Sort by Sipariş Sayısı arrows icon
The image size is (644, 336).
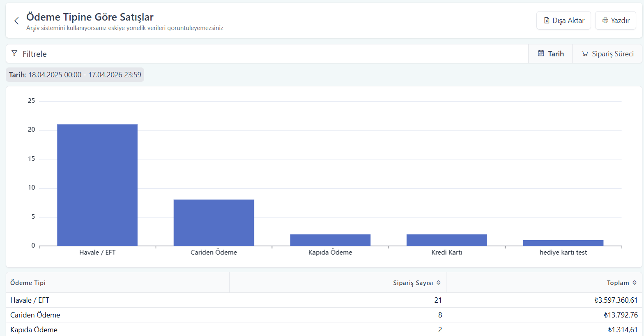[438, 283]
